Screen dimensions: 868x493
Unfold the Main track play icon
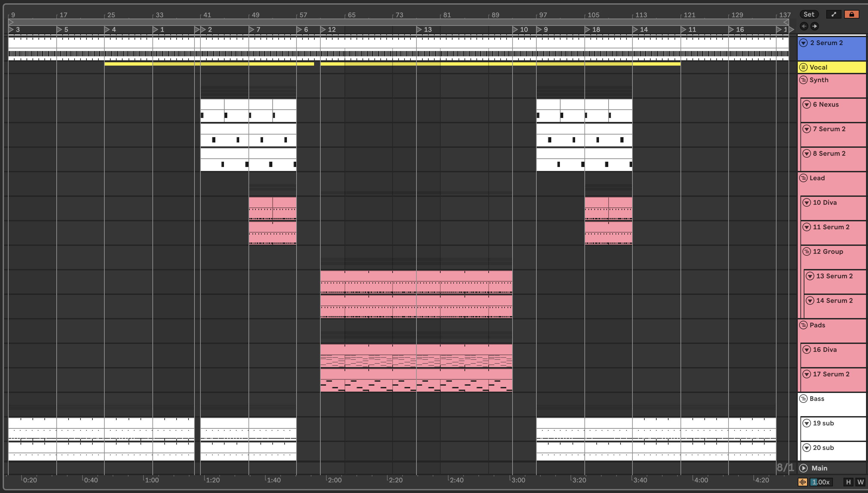[803, 468]
